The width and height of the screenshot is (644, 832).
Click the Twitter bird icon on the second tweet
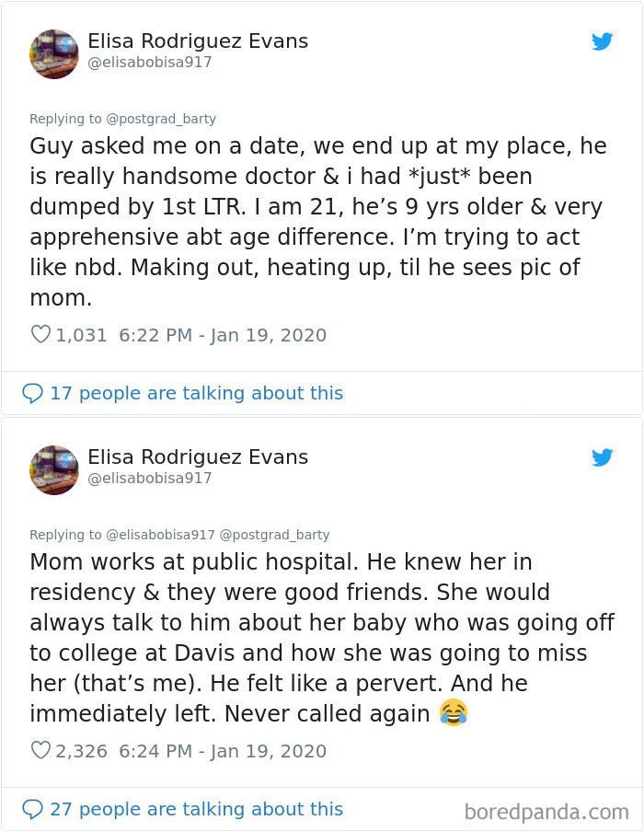(603, 457)
